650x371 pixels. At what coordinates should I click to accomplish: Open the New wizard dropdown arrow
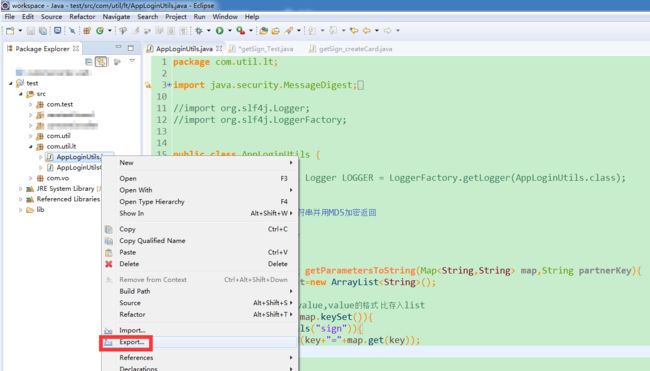pos(20,31)
